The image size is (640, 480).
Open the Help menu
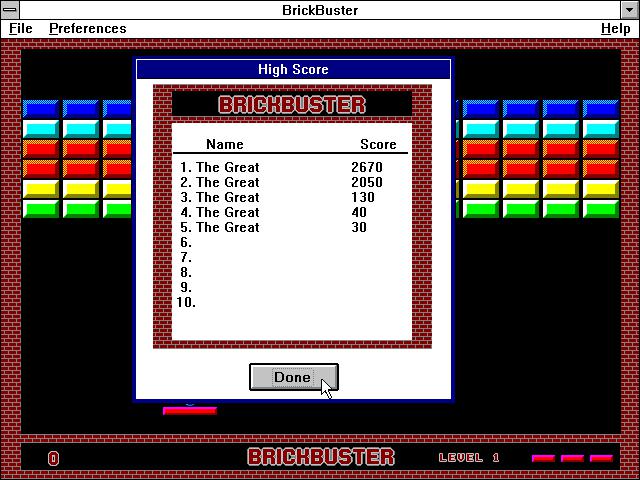coord(616,29)
